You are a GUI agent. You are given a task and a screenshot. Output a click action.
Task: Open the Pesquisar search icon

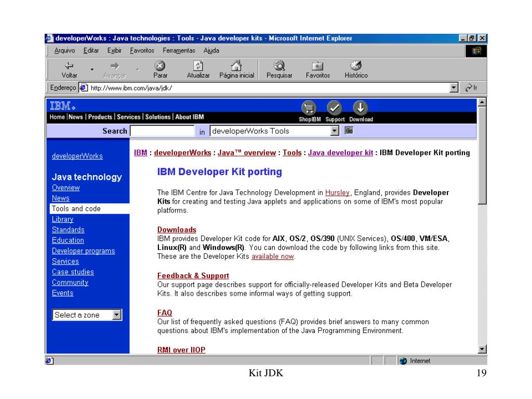279,65
